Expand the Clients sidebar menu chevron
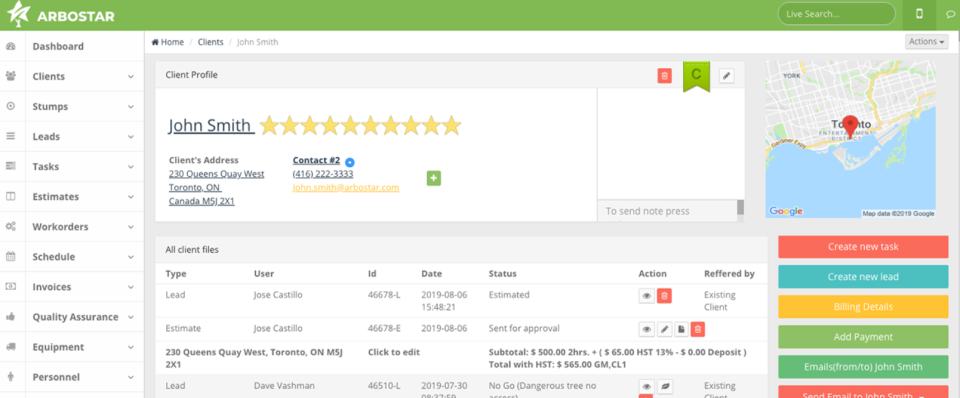 click(130, 77)
